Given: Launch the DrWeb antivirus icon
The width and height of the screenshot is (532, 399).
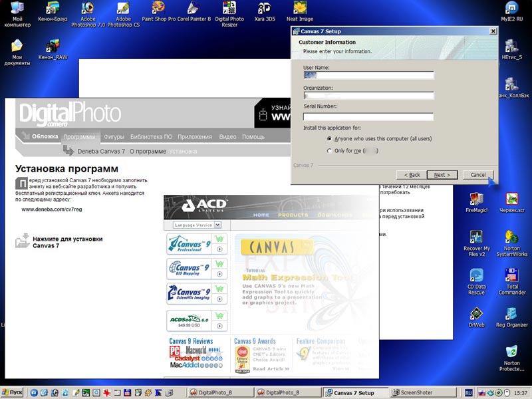Looking at the screenshot, I should [x=476, y=317].
